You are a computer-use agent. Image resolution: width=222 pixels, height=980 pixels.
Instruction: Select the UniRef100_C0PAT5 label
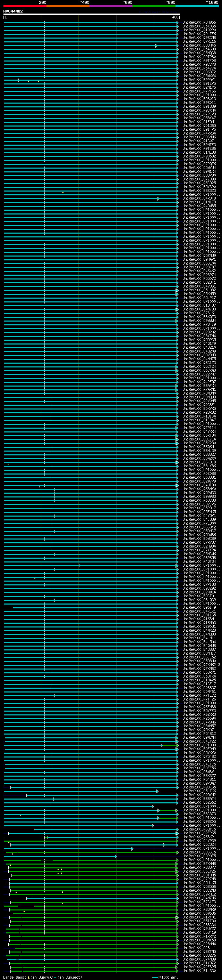tap(199, 856)
